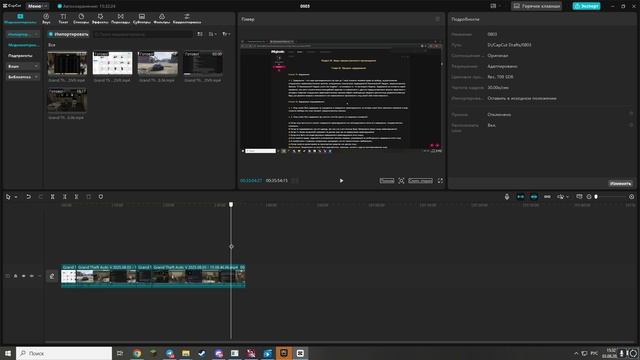Open Windows Start menu
Image resolution: width=640 pixels, height=360 pixels.
8,353
